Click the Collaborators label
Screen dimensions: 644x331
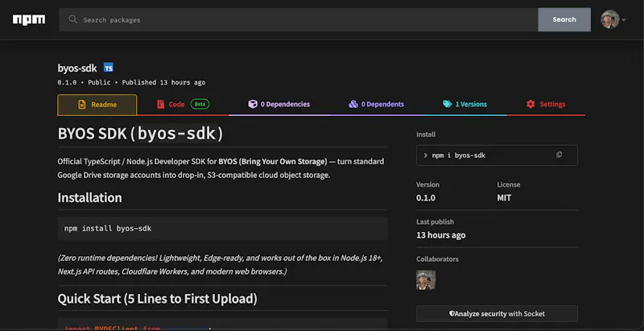coord(437,259)
